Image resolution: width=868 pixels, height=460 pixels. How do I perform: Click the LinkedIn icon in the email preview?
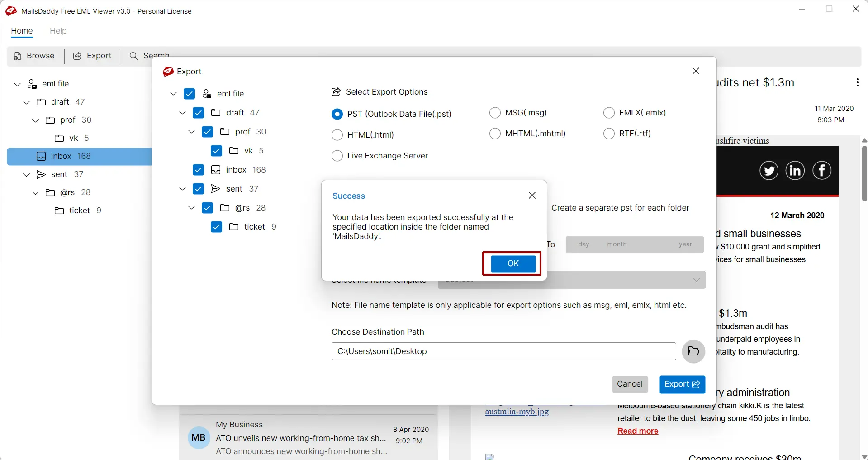pos(796,171)
